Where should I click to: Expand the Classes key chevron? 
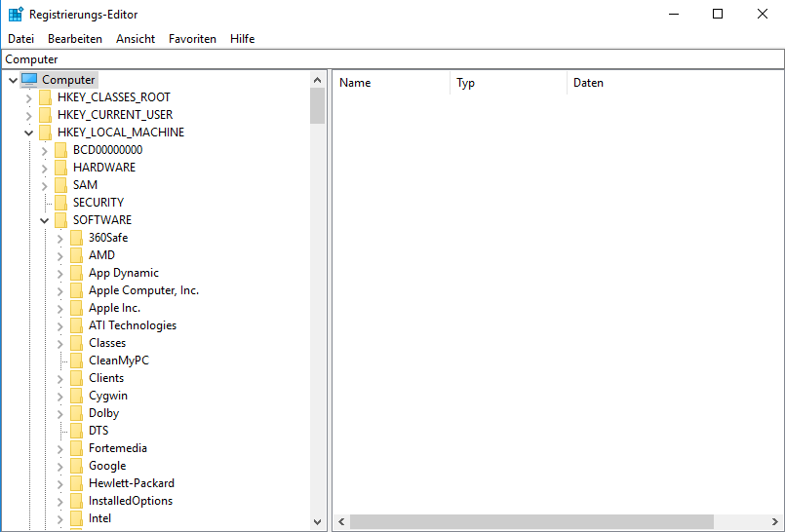coord(59,343)
